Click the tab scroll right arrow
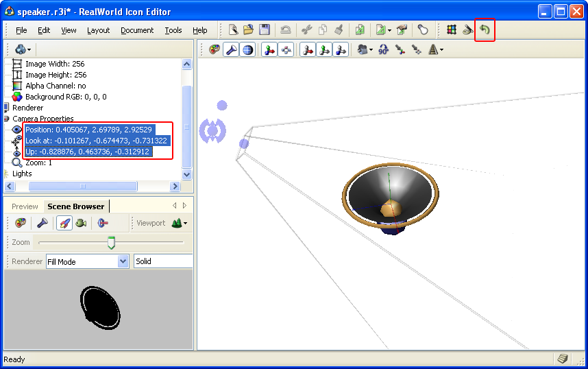Viewport: 588px width, 369px height. tap(184, 205)
